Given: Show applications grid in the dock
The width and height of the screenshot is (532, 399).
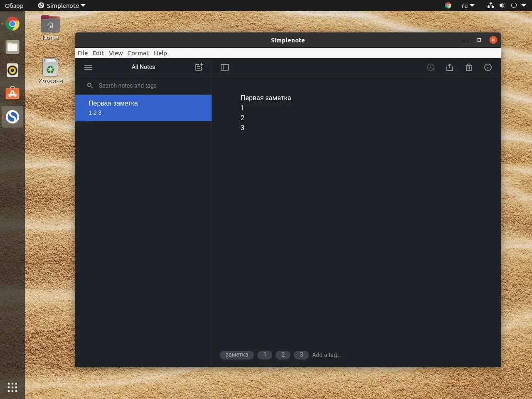Looking at the screenshot, I should 12,387.
